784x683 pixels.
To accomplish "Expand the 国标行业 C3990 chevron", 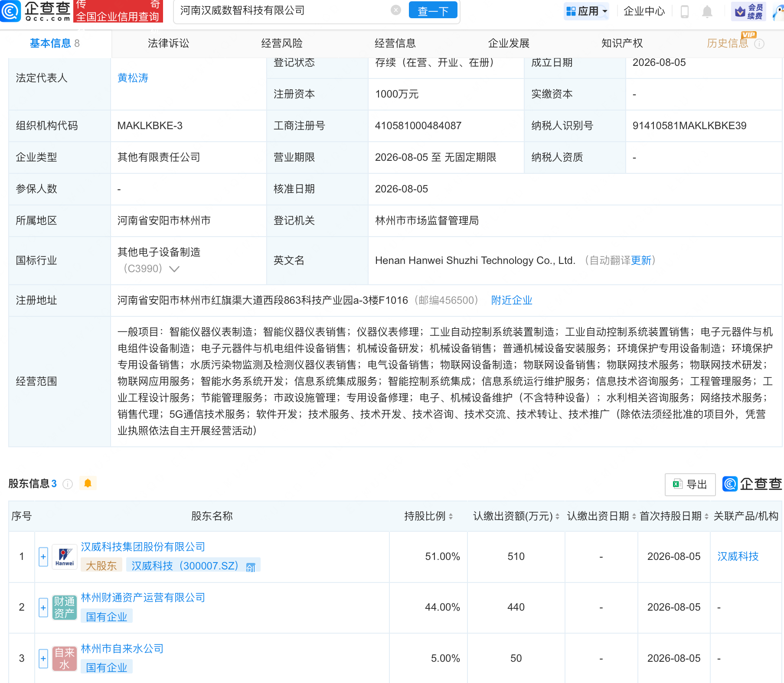I will [x=174, y=269].
